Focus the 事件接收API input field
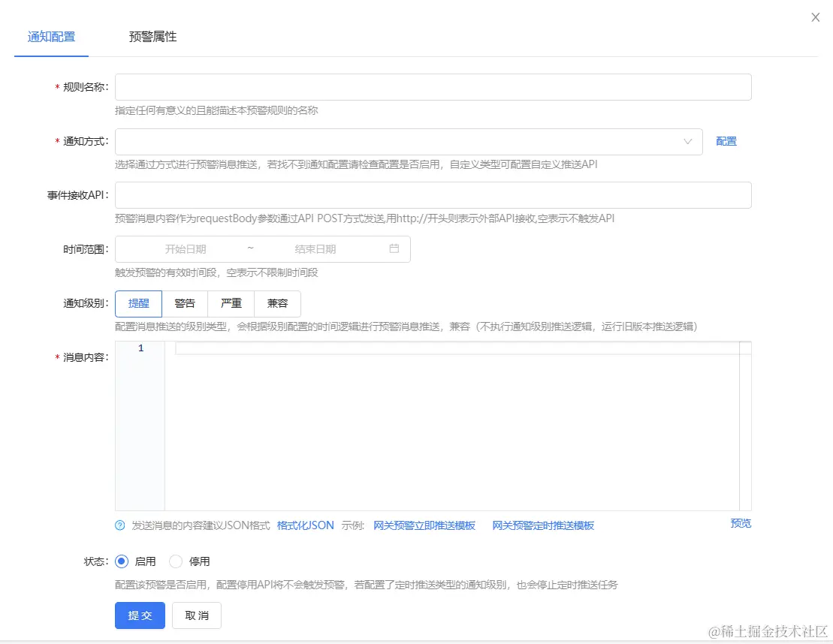 [x=433, y=195]
